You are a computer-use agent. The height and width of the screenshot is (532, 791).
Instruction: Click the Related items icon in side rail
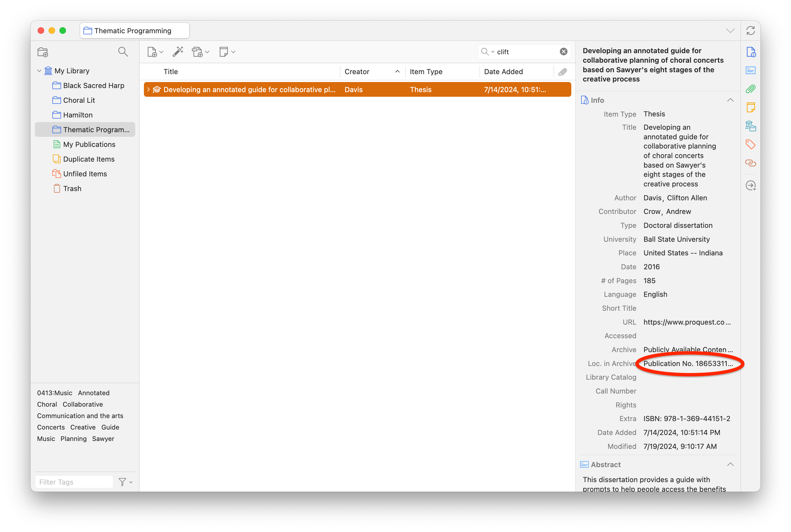[750, 163]
